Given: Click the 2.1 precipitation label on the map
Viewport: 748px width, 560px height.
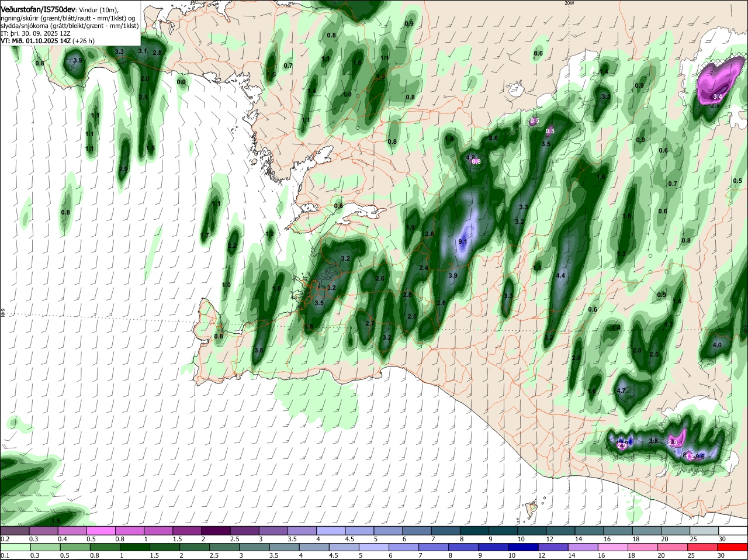Looking at the screenshot, I should 144,97.
